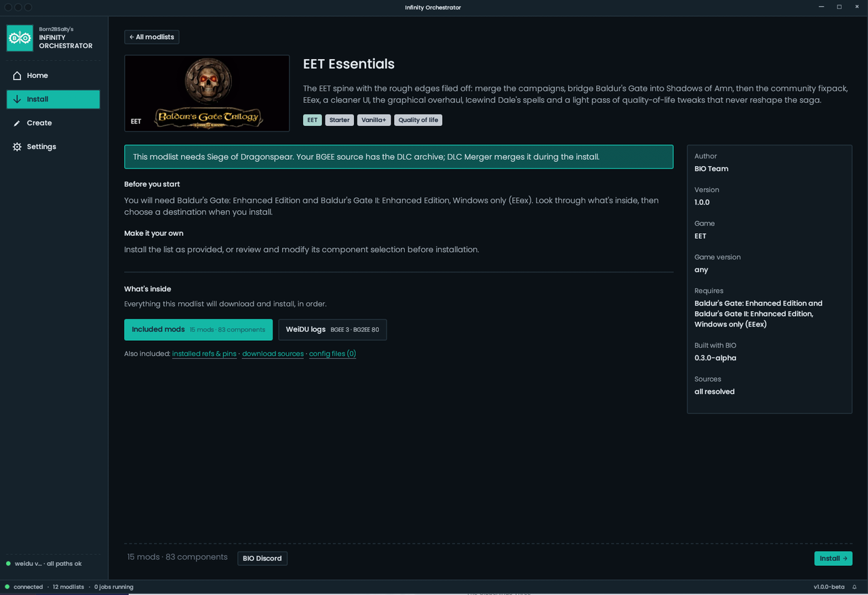Click the Before you start heading
Screen dimensions: 868x595
tap(152, 184)
